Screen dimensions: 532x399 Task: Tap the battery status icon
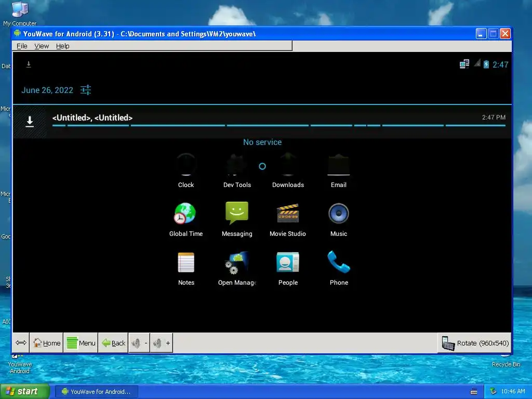pos(486,64)
